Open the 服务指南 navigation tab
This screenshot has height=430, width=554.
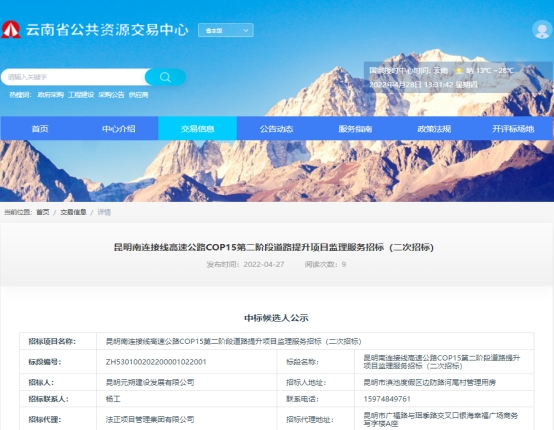(355, 129)
